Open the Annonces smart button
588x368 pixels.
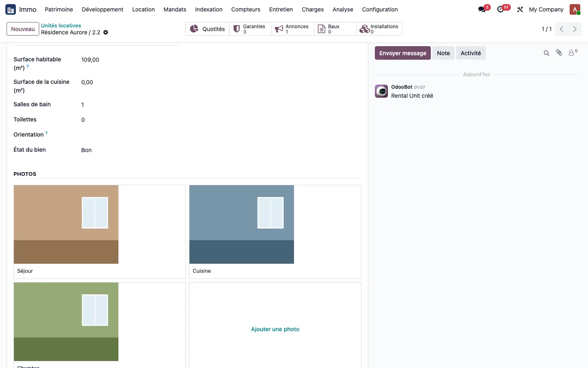(x=293, y=29)
